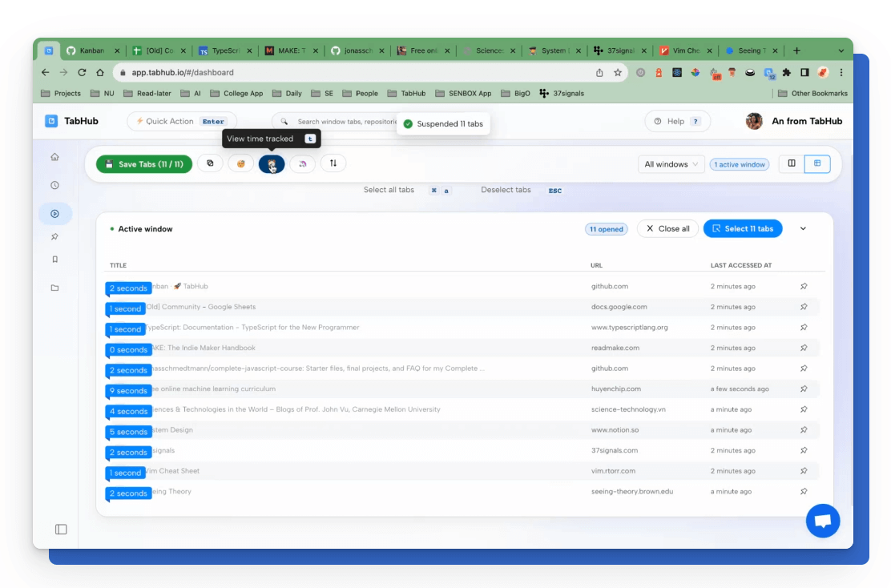Click the TabHub logo
The width and height of the screenshot is (891, 588).
tap(71, 121)
